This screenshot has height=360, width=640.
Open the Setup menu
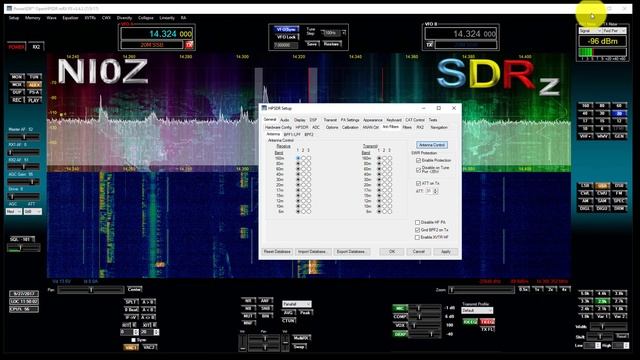[x=14, y=18]
